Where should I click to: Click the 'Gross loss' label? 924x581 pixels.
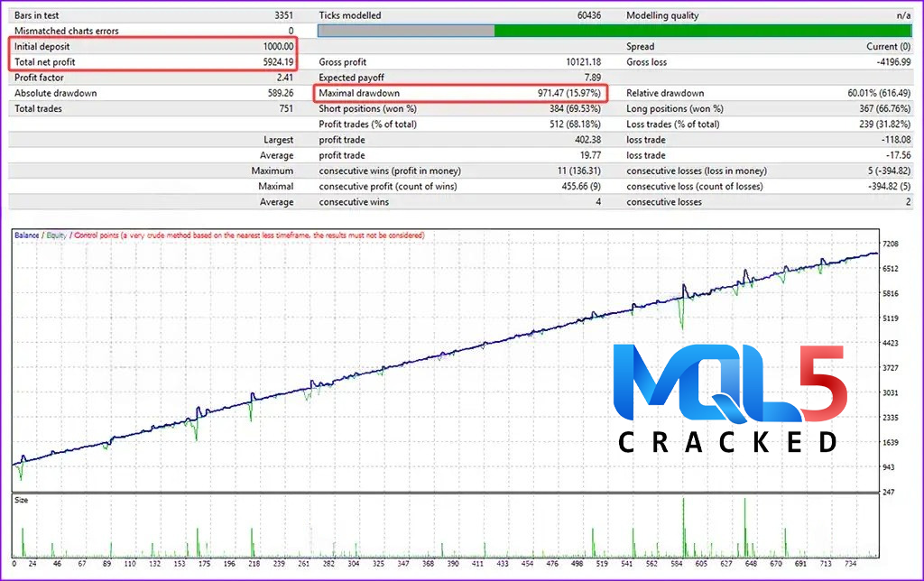(646, 62)
